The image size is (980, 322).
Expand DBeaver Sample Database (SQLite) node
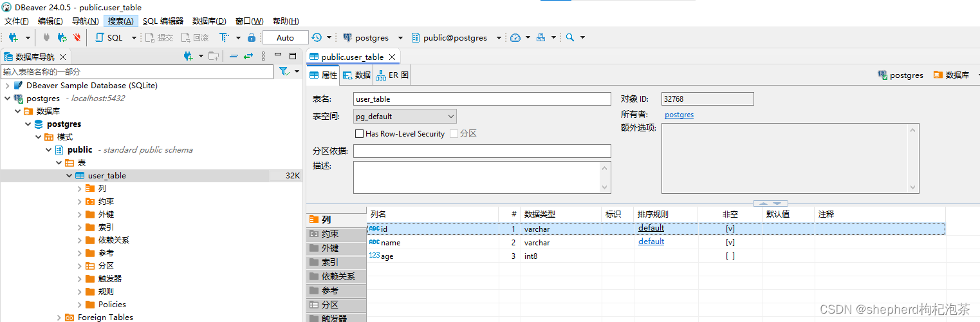click(x=7, y=86)
